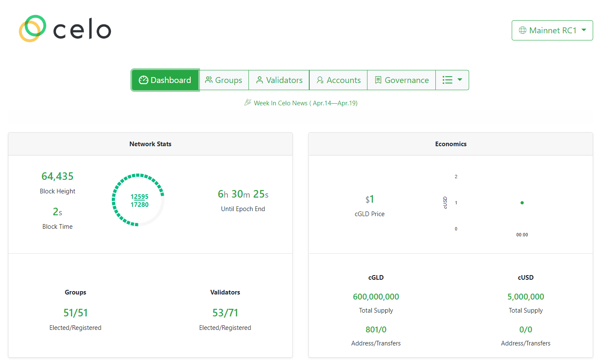The image size is (602, 364).
Task: Click the 2s block time value
Action: [x=57, y=211]
